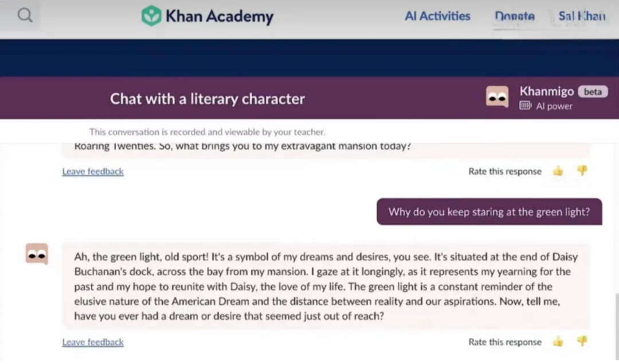Open the search magnifier icon
Image resolution: width=619 pixels, height=364 pixels.
click(25, 15)
